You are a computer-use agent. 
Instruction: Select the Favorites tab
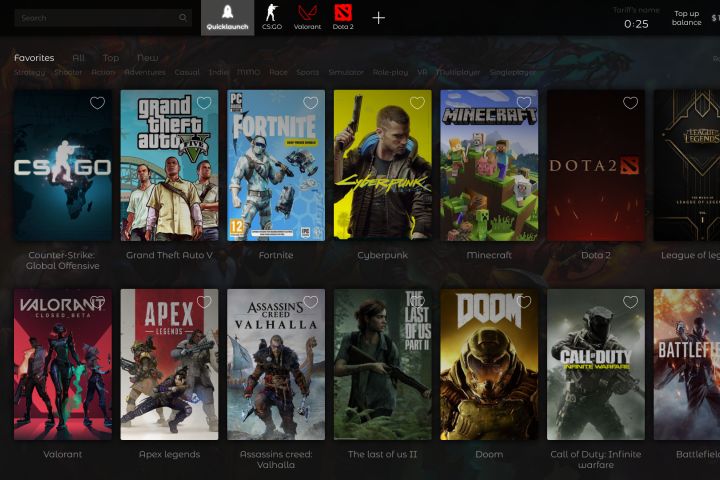(x=34, y=58)
